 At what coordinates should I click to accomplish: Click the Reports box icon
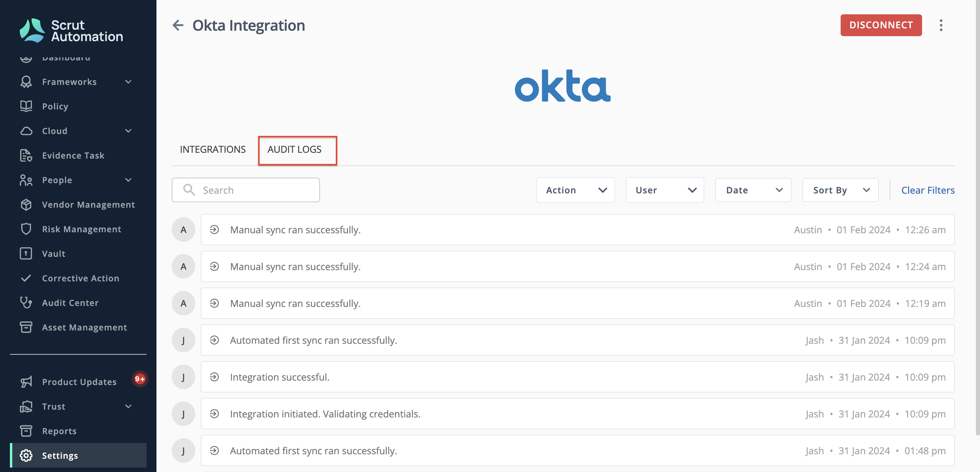click(x=26, y=431)
